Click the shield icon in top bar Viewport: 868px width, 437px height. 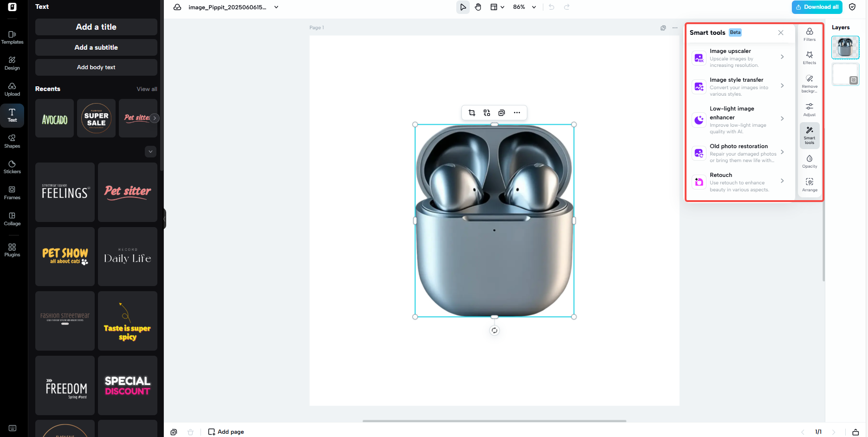[x=852, y=7]
